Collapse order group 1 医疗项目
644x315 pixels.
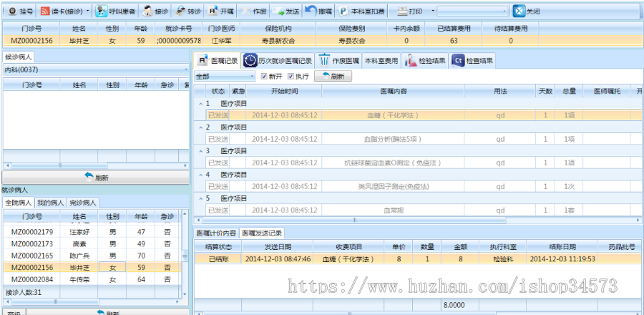(x=201, y=104)
